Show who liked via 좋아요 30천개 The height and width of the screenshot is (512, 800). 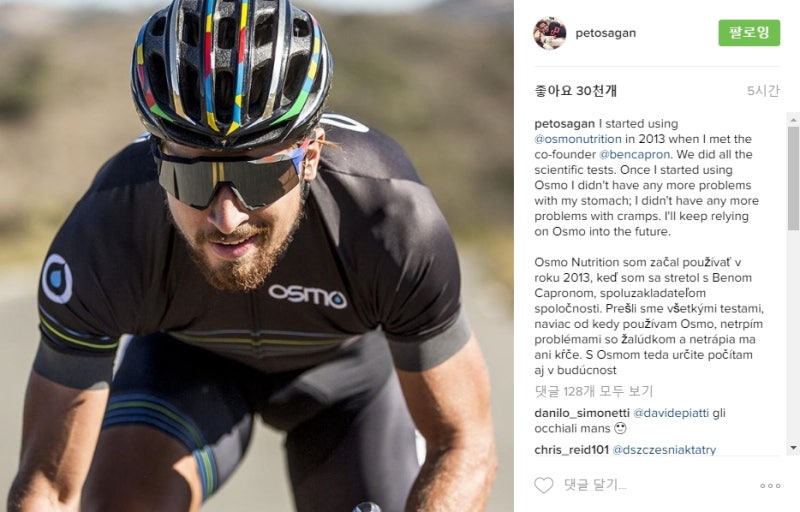click(576, 91)
